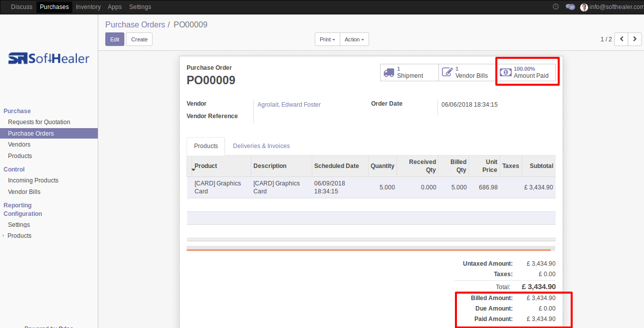Click the Create button
This screenshot has width=644, height=328.
tap(139, 39)
